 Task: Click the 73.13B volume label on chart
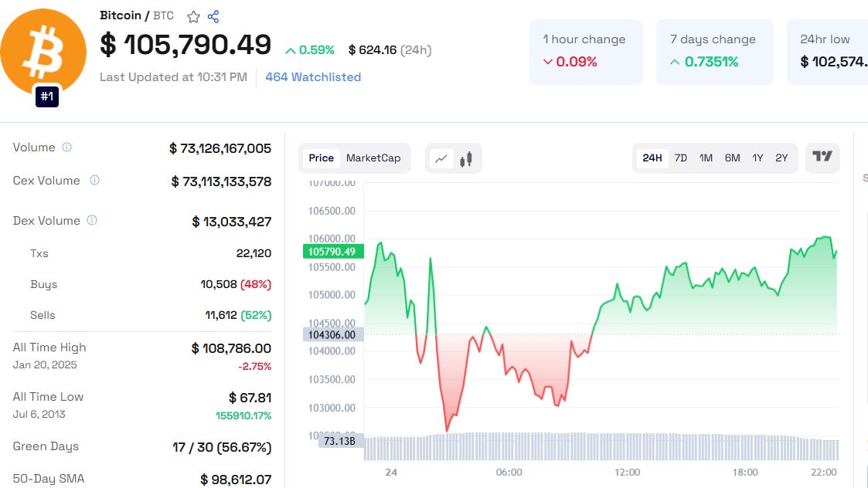pyautogui.click(x=340, y=441)
